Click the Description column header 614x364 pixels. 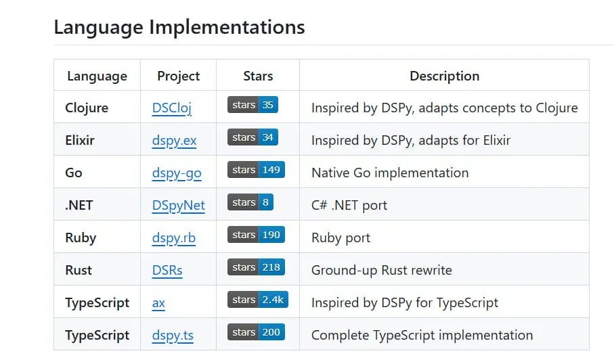click(x=445, y=76)
